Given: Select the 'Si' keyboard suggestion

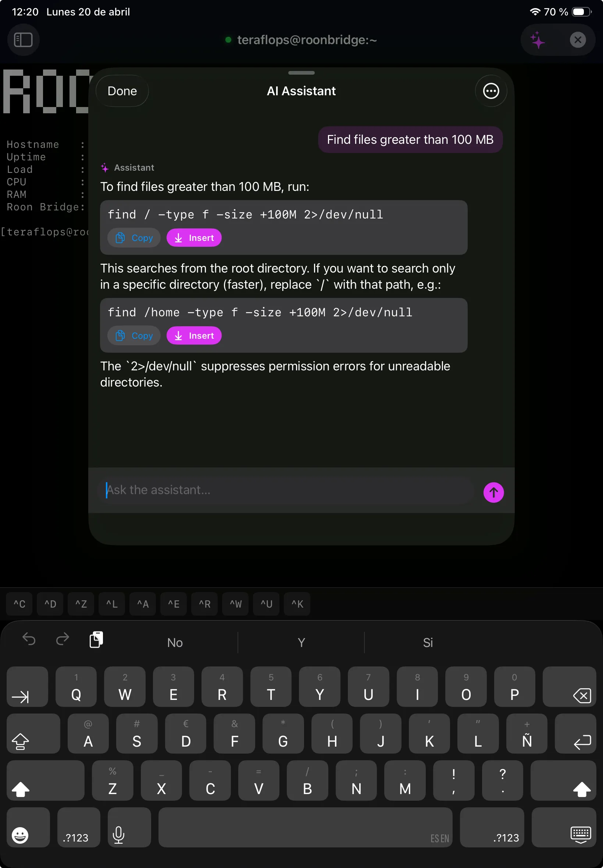Looking at the screenshot, I should [427, 643].
